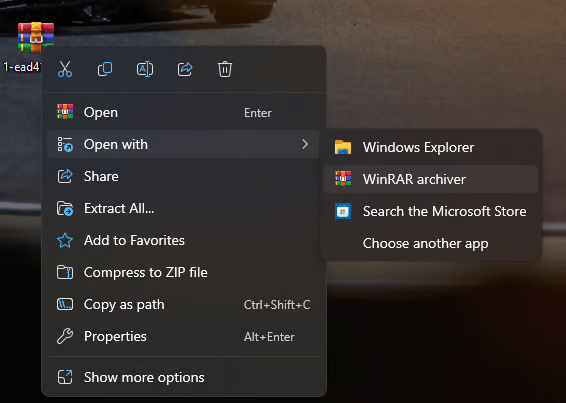Click the star icon for Add to Favorites

coord(65,240)
